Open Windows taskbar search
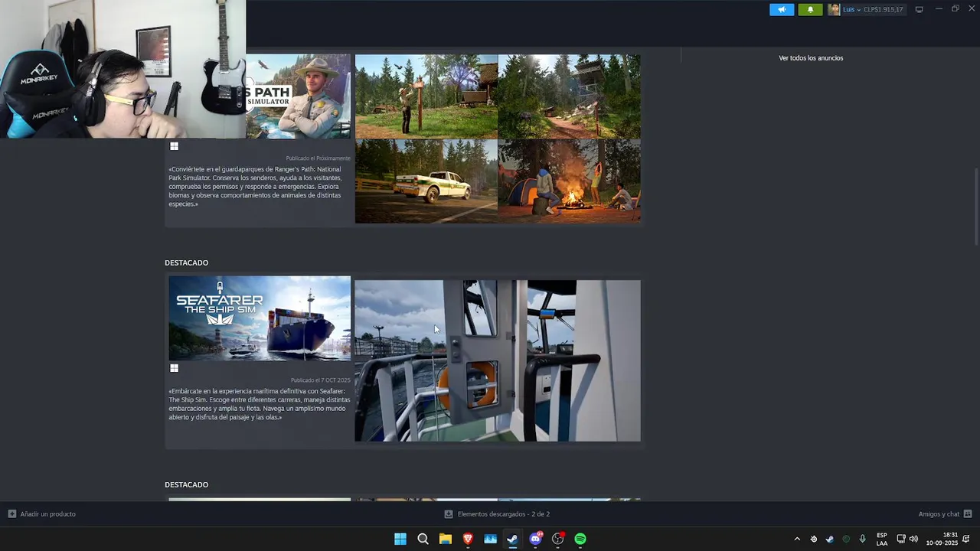 pos(423,539)
